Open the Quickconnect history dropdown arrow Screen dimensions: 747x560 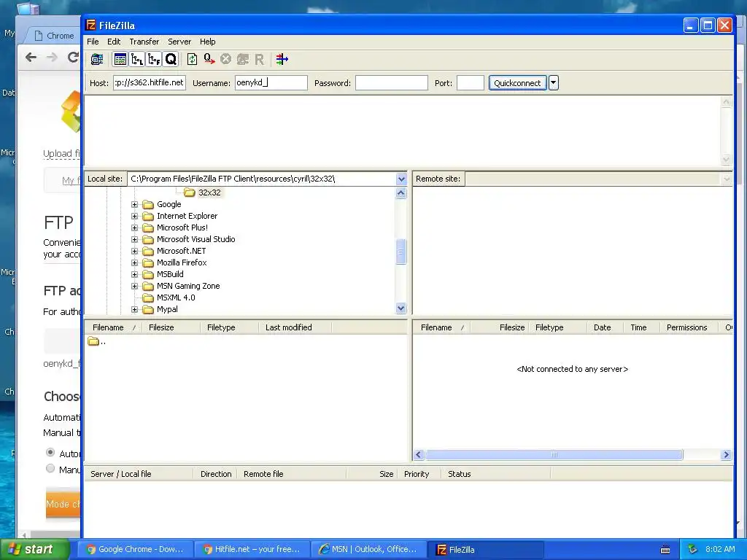[x=553, y=83]
